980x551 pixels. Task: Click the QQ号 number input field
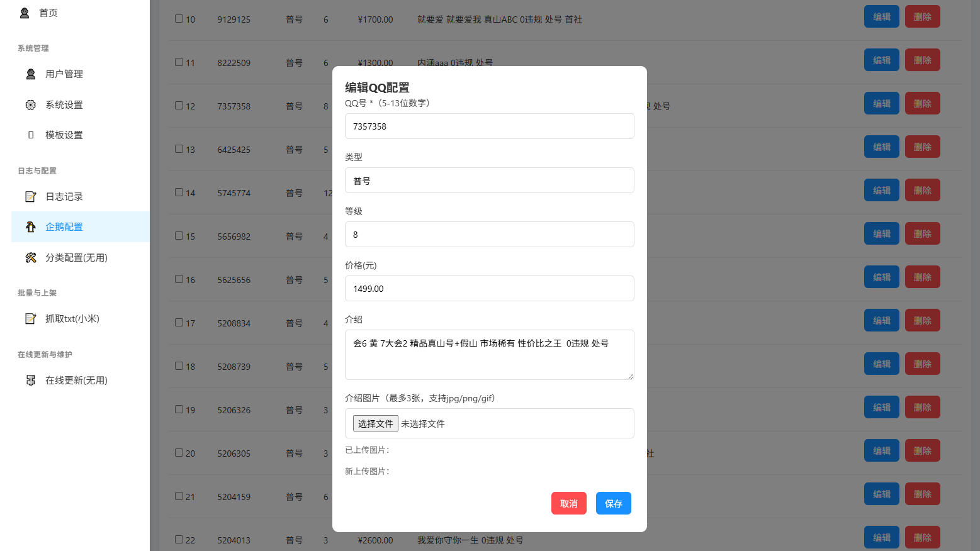click(x=489, y=126)
